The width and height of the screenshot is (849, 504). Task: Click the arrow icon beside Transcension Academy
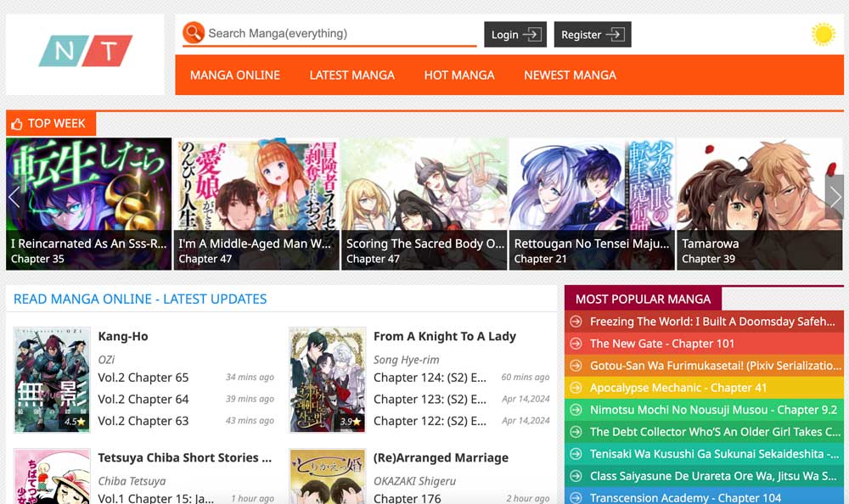576,498
